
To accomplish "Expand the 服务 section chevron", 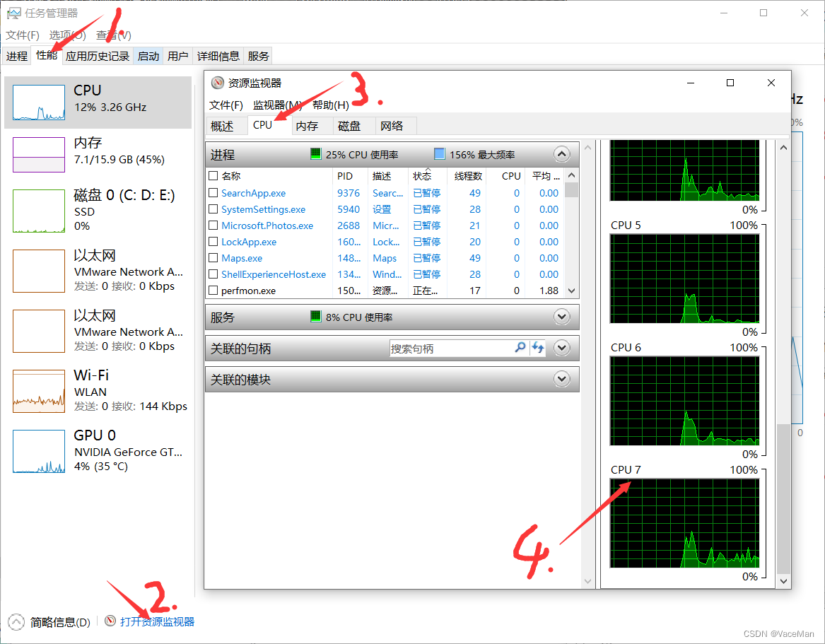I will point(562,317).
